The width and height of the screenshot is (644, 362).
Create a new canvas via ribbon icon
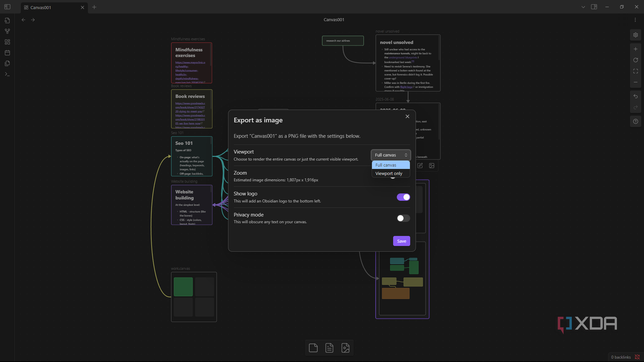[x=7, y=42]
